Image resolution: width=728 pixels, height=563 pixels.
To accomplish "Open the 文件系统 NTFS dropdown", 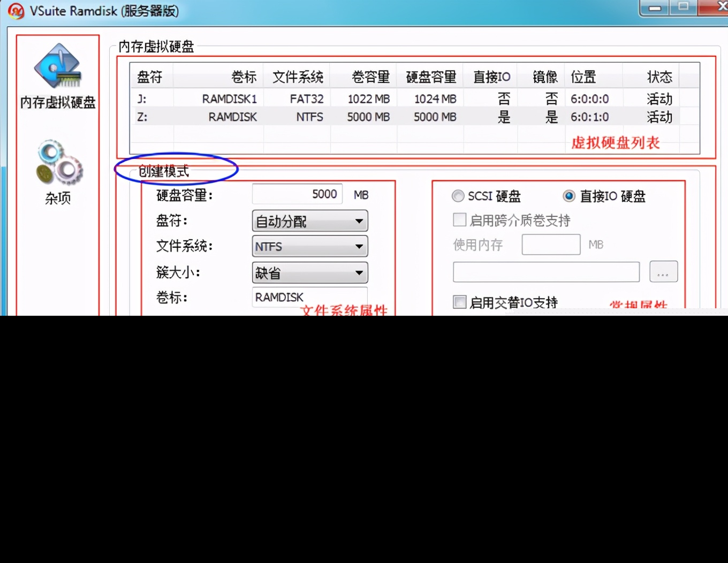I will click(310, 247).
